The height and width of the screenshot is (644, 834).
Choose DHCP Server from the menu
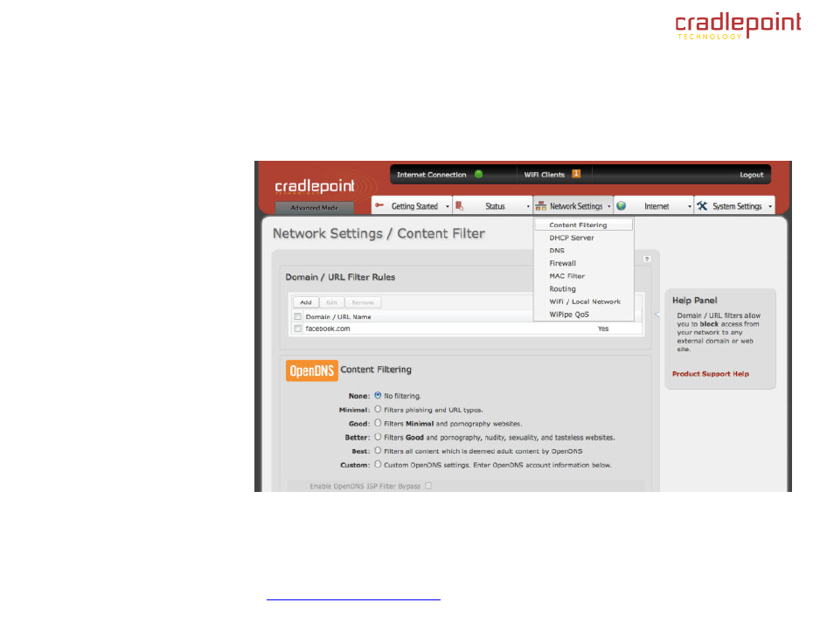pos(583,238)
